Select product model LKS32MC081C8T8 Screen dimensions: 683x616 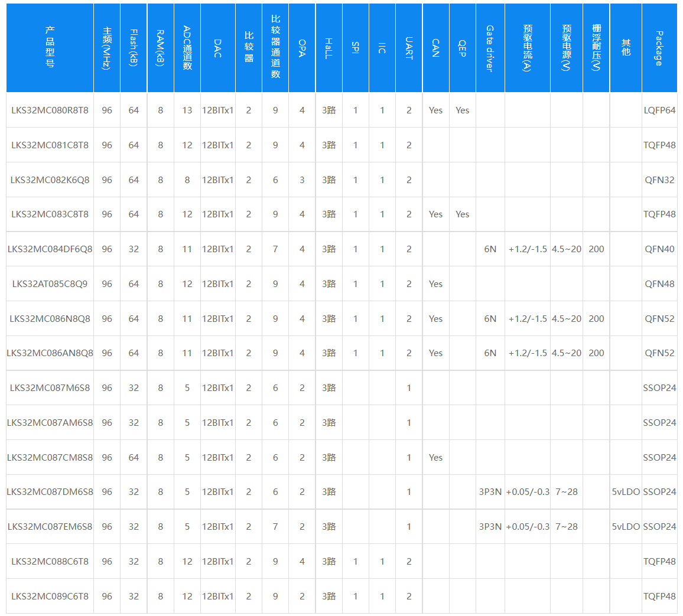50,145
